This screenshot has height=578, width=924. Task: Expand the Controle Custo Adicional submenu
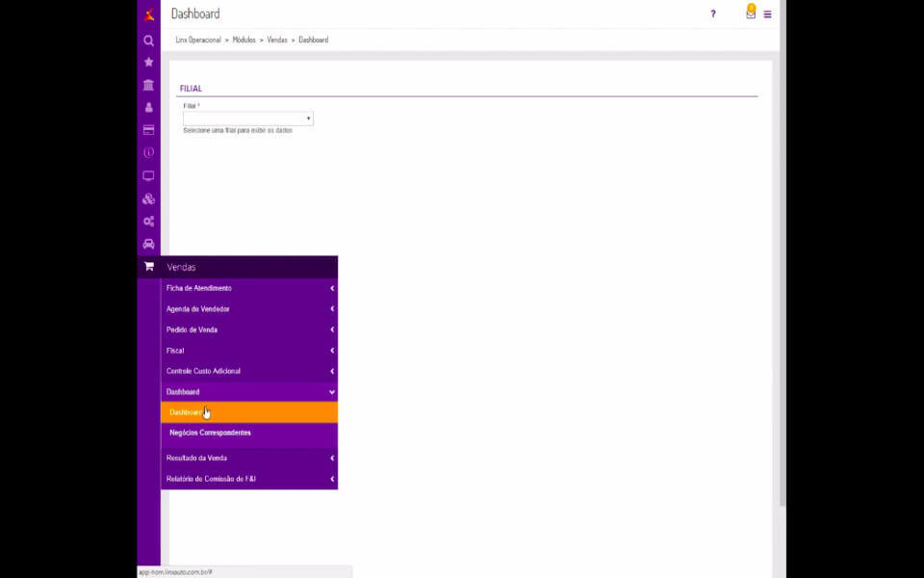[249, 371]
